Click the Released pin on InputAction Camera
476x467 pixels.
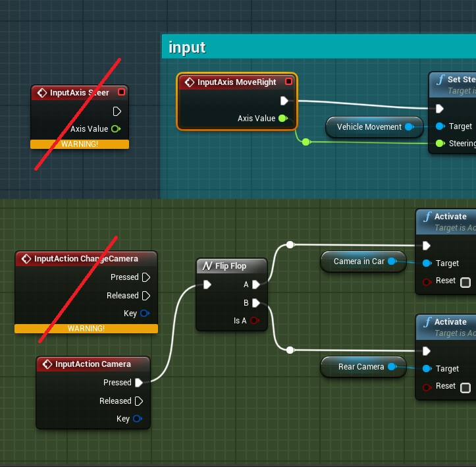[x=139, y=401]
